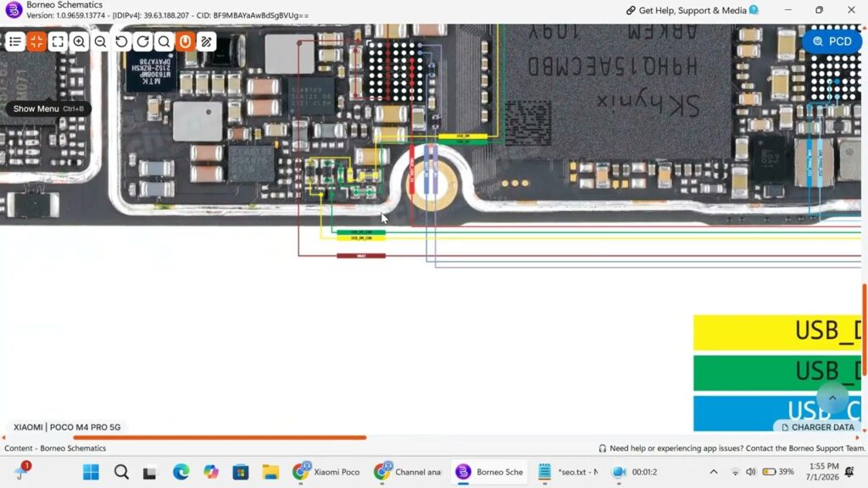Open the clock showing 1:55 PM
868x488 pixels.
[822, 471]
